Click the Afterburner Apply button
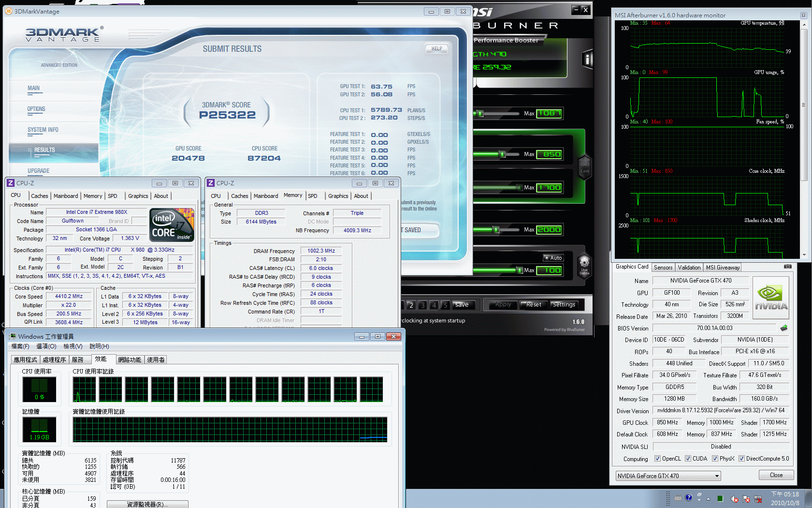 (503, 304)
